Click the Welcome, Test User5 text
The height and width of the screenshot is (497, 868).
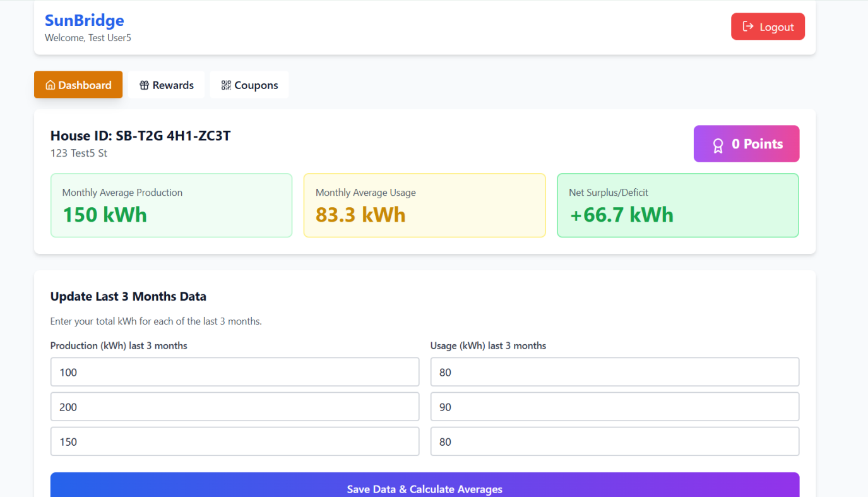point(88,38)
